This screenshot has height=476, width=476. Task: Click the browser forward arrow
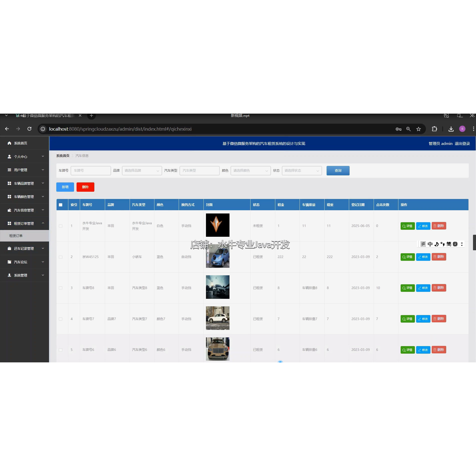click(x=18, y=129)
